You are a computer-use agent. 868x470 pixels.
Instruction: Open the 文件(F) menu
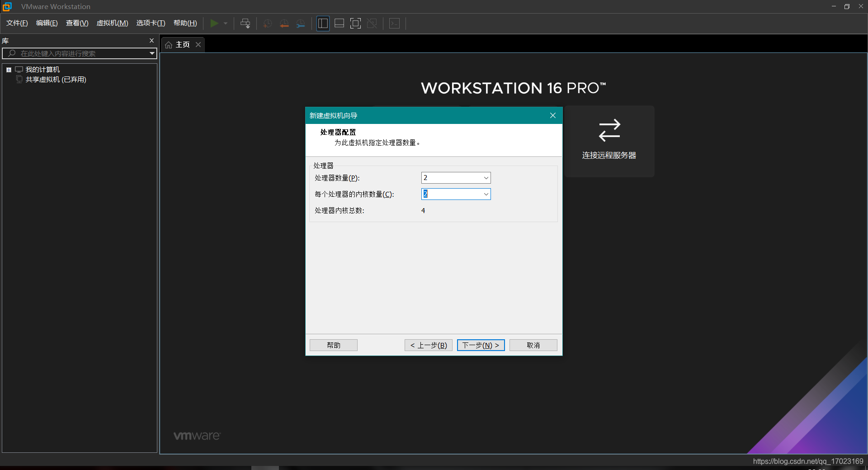click(x=17, y=23)
